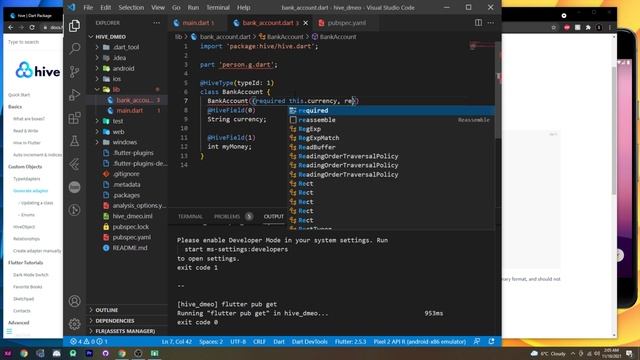The width and height of the screenshot is (640, 360).
Task: Switch to main.dart editor tab
Action: 198,23
